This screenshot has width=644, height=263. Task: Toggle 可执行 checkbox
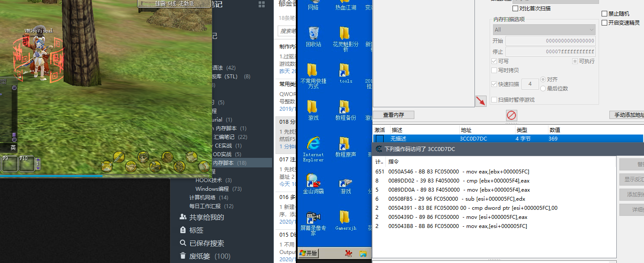[x=575, y=61]
